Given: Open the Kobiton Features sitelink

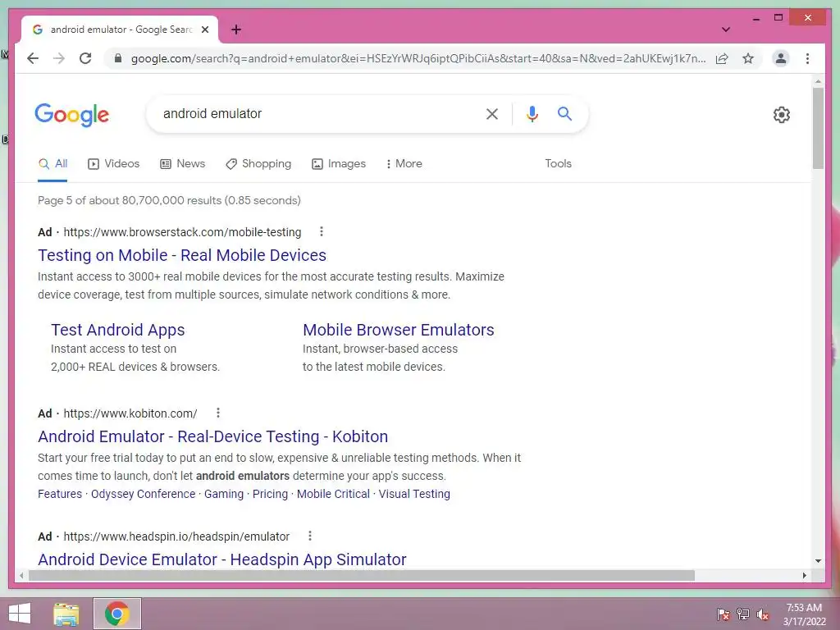Looking at the screenshot, I should [60, 493].
